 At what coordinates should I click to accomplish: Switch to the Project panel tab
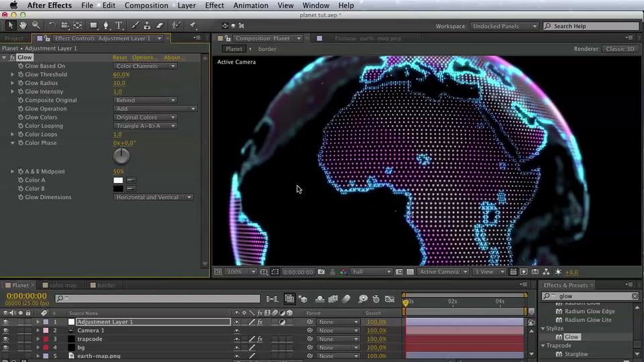point(14,38)
